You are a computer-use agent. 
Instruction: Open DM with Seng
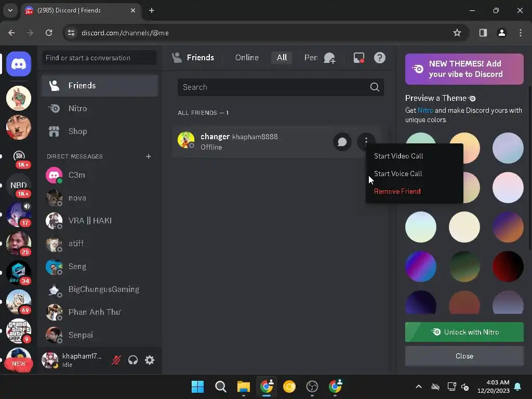[x=100, y=267]
